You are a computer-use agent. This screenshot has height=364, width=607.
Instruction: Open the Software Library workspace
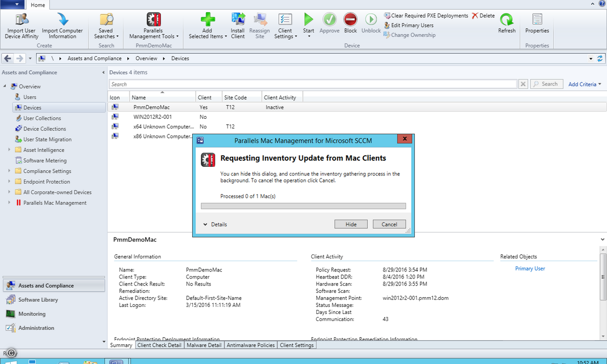pyautogui.click(x=53, y=300)
